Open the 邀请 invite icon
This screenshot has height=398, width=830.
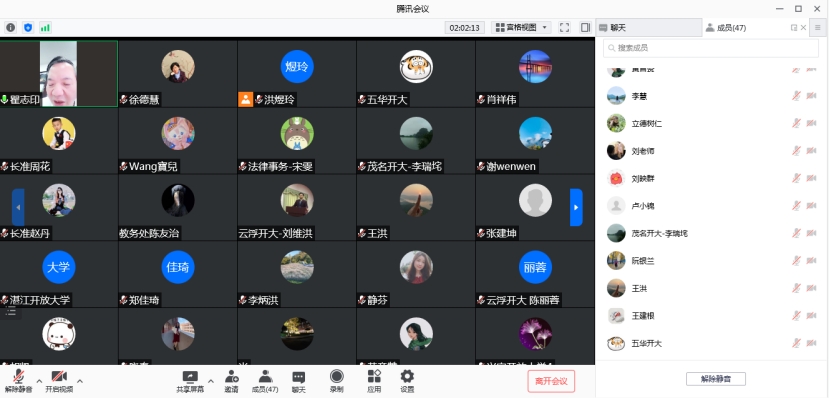point(231,377)
